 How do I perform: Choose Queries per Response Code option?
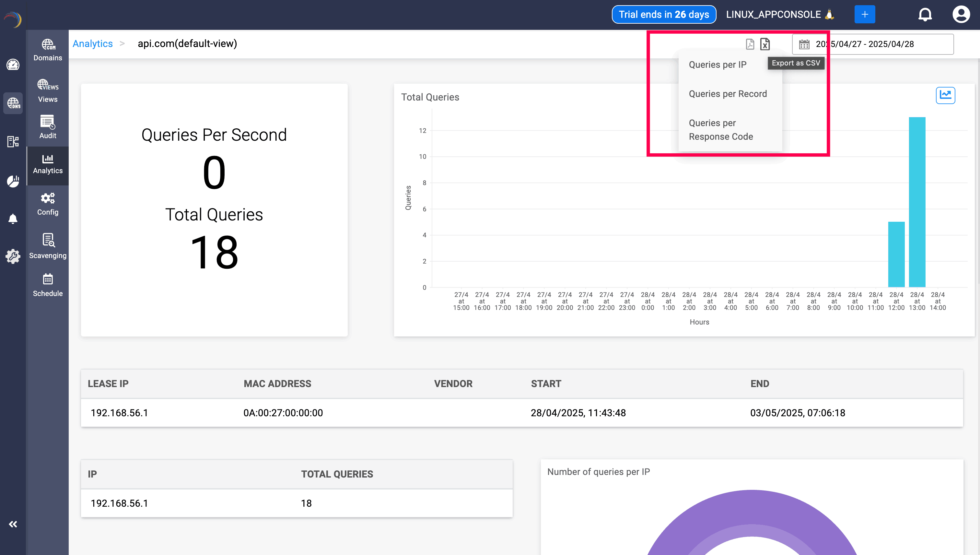click(720, 130)
